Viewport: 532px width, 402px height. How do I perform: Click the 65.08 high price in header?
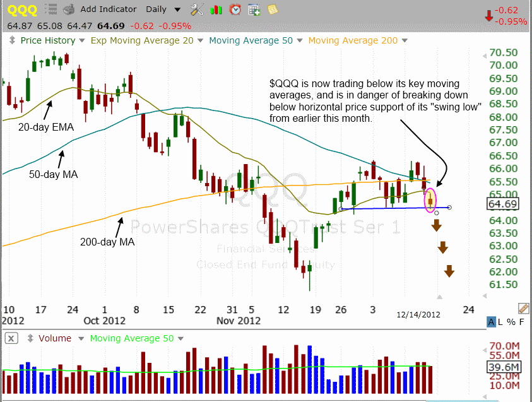point(50,26)
